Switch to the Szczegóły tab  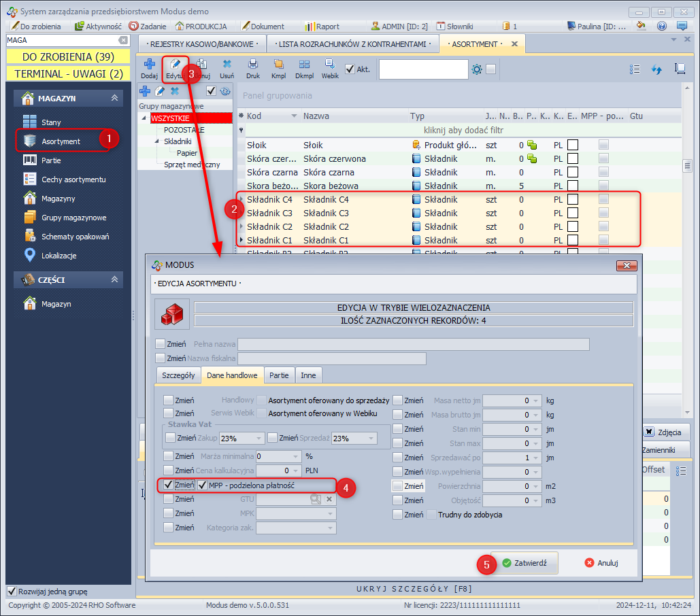click(178, 375)
